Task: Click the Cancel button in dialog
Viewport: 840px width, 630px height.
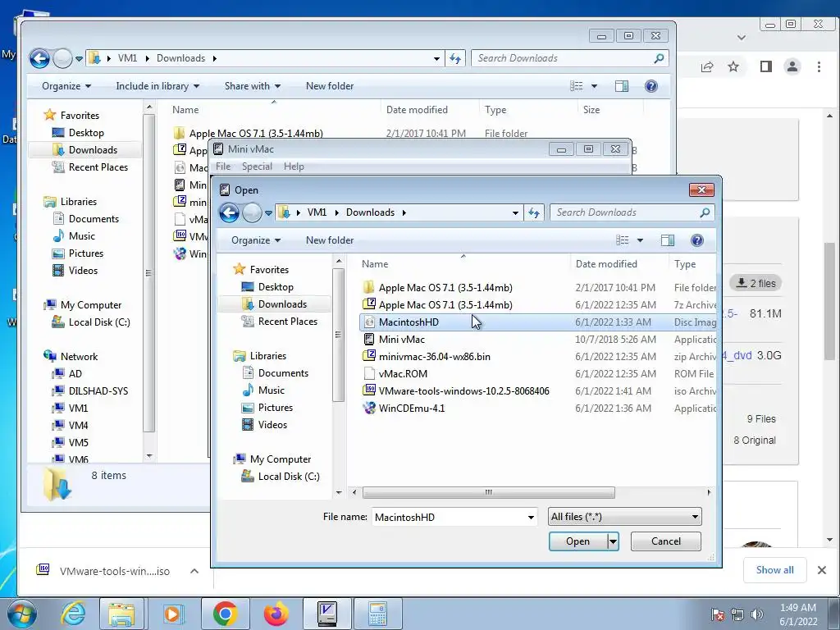Action: [x=666, y=541]
